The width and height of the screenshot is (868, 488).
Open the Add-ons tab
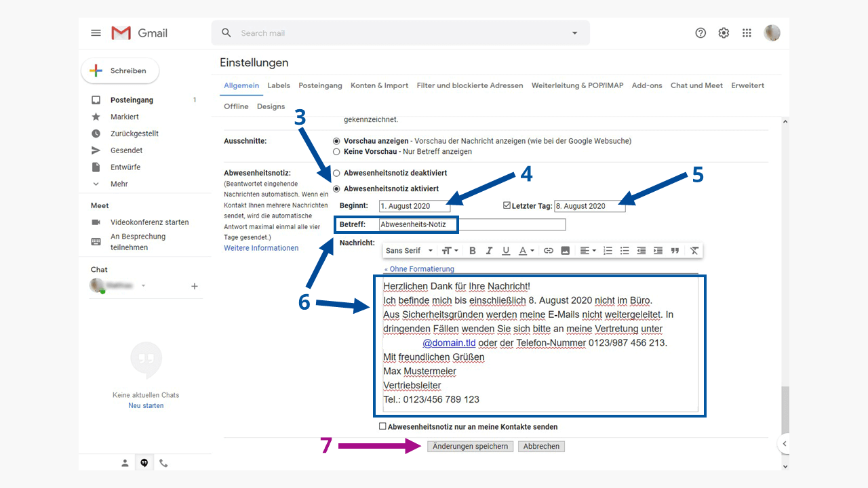coord(647,86)
